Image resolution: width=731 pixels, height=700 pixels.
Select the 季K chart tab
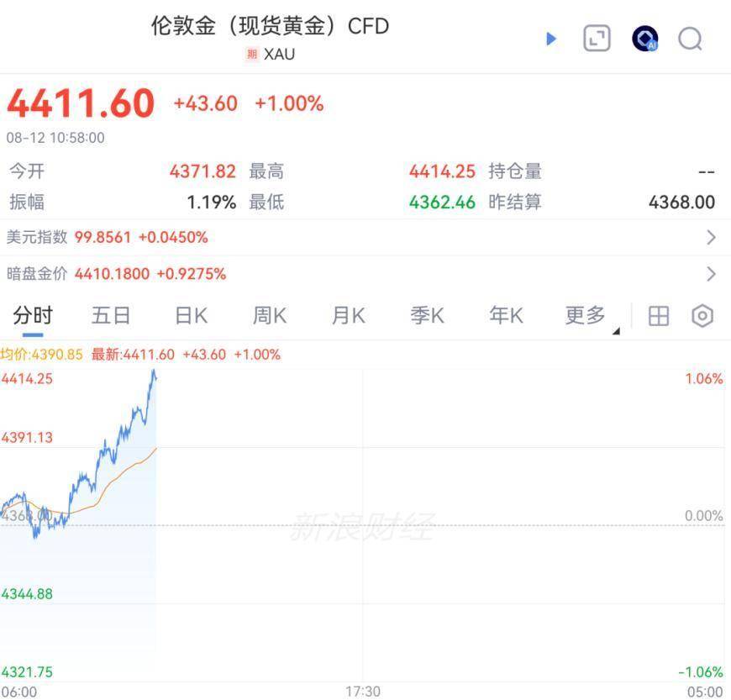(x=427, y=316)
